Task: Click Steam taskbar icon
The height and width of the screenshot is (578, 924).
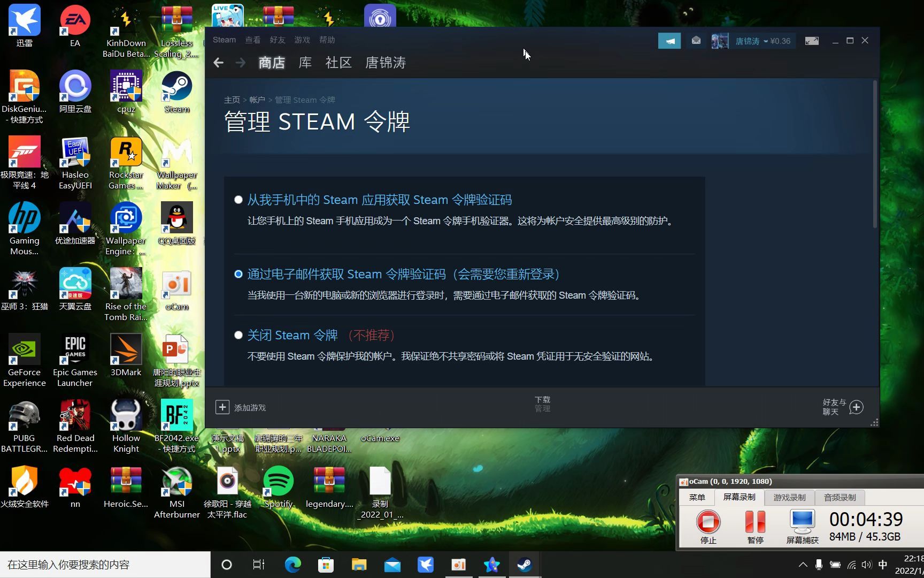Action: point(525,565)
